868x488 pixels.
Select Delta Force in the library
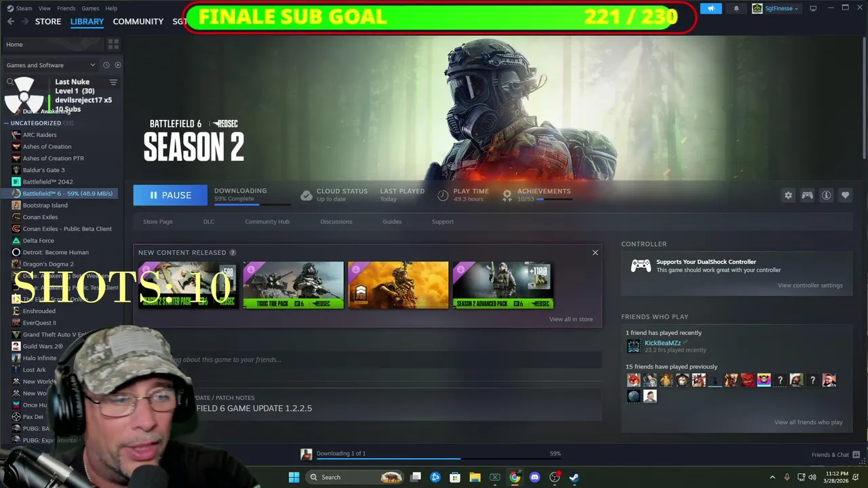38,241
